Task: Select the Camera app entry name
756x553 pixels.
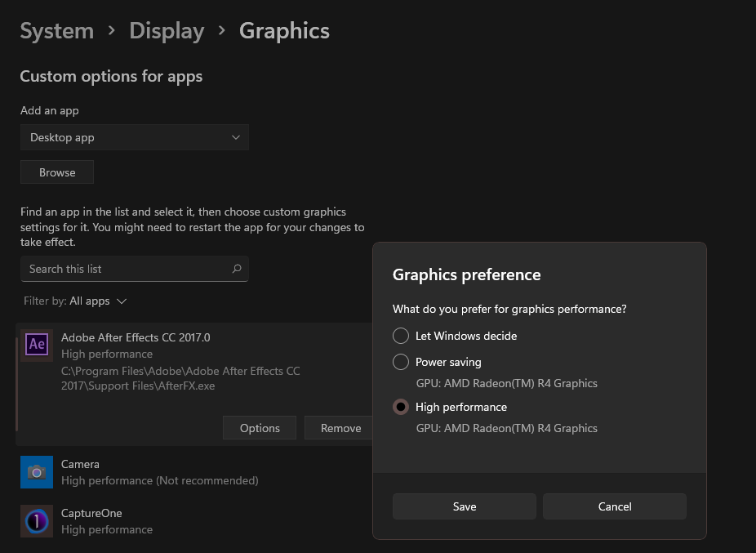Action: (x=80, y=464)
